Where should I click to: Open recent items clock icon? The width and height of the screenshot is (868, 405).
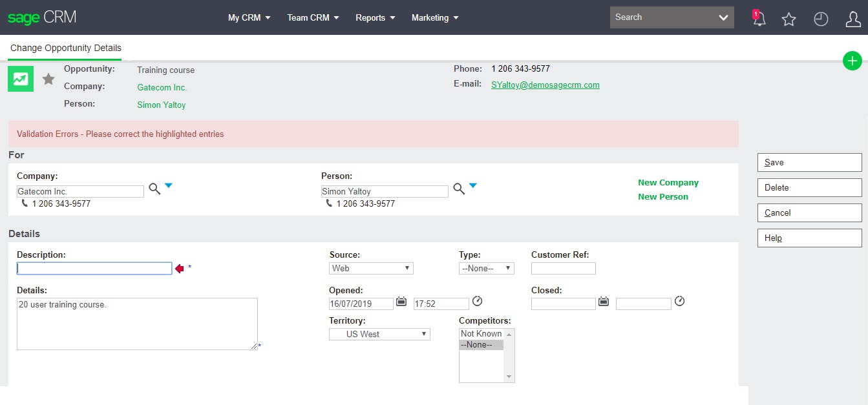tap(821, 19)
